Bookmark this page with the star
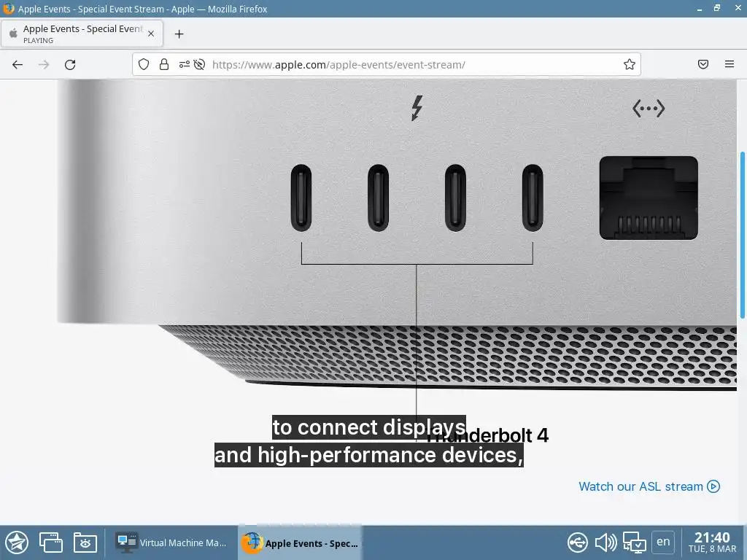Screen dimensions: 747x560 click(x=630, y=64)
